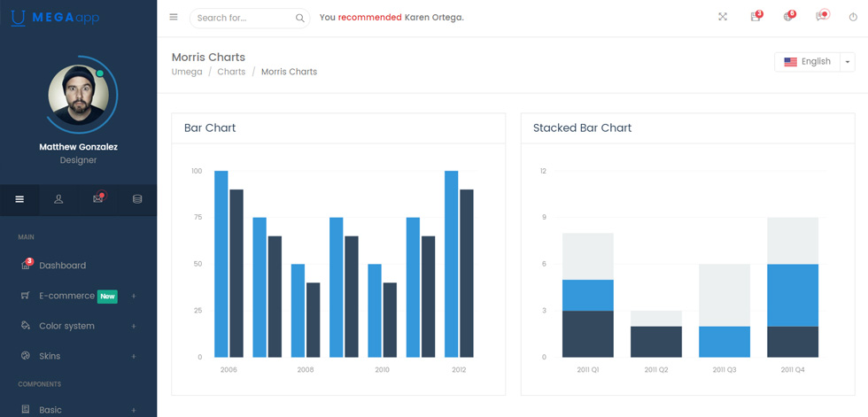Click the power logout icon

point(853,17)
